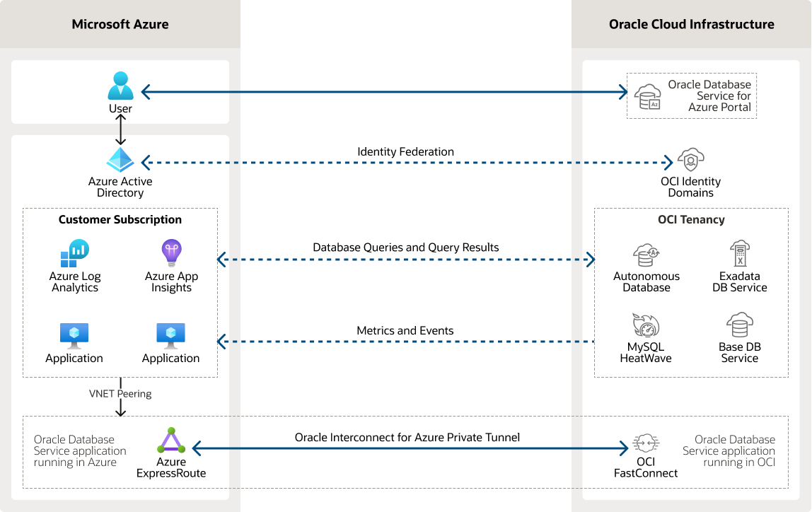
Task: Select the OCI Tenancy box
Action: (x=691, y=219)
